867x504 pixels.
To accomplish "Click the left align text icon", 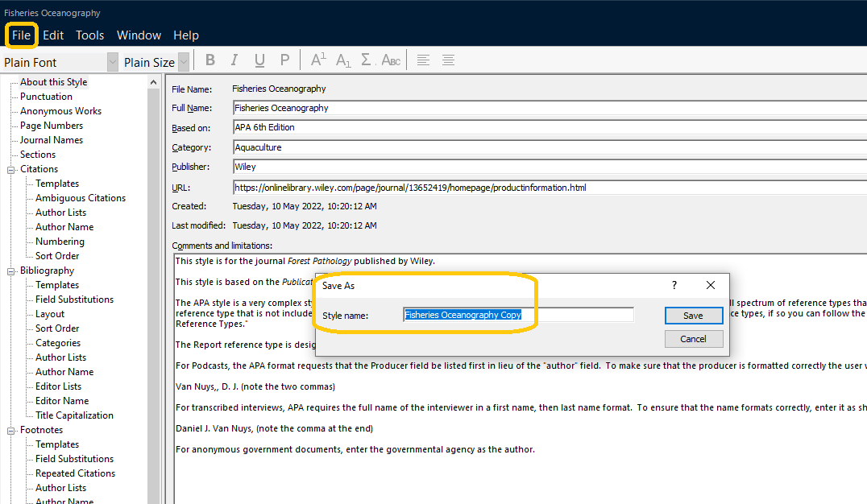I will (x=423, y=60).
